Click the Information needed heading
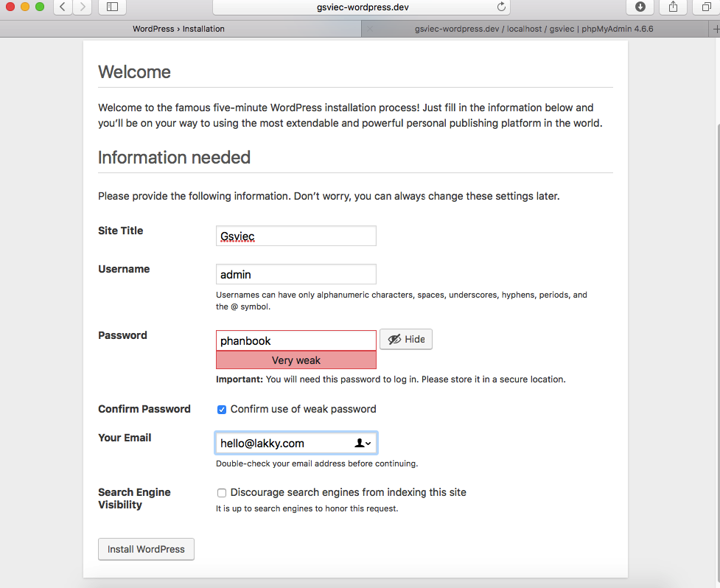This screenshot has height=588, width=720. pos(174,158)
